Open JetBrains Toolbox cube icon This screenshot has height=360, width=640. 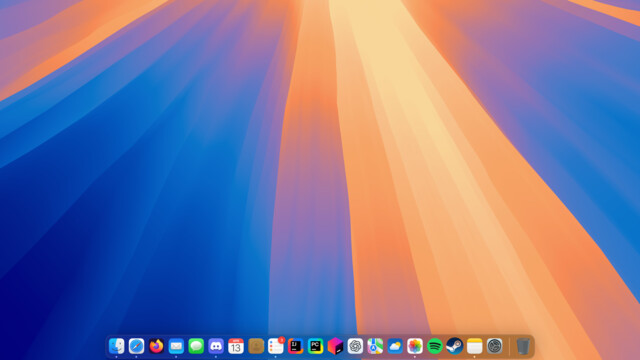pos(336,346)
